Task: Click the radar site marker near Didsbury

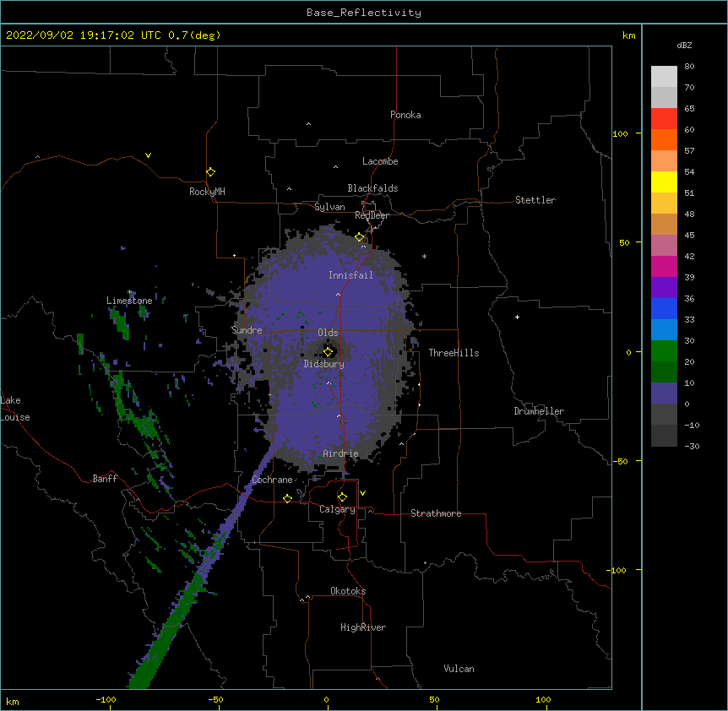Action: click(329, 351)
